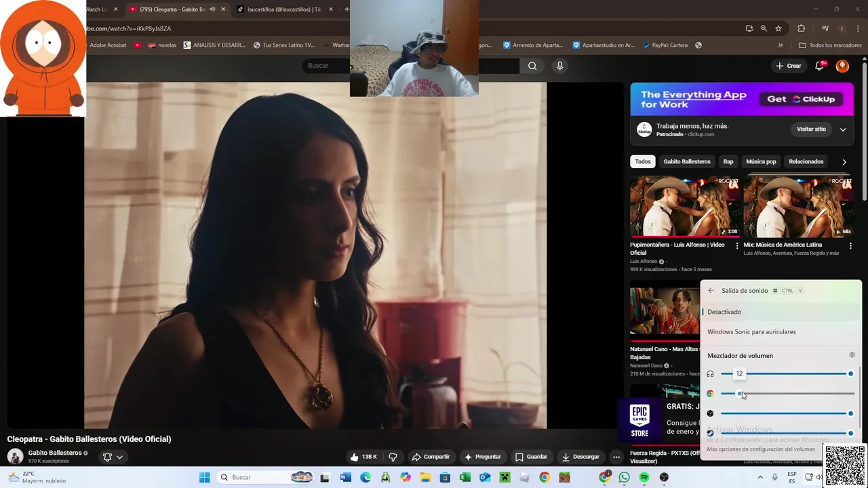Bookmark this page with star icon

tap(778, 28)
